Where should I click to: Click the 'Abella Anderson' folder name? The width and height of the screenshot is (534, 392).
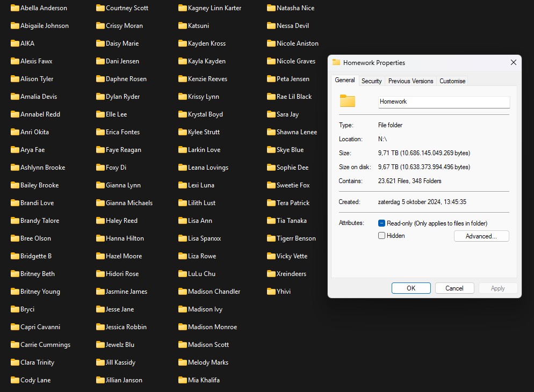click(x=44, y=8)
